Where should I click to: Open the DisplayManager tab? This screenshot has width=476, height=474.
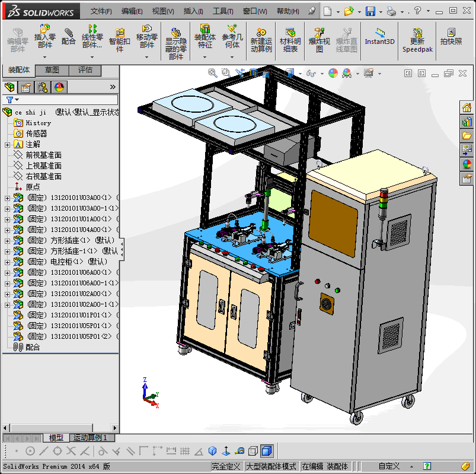tap(59, 88)
